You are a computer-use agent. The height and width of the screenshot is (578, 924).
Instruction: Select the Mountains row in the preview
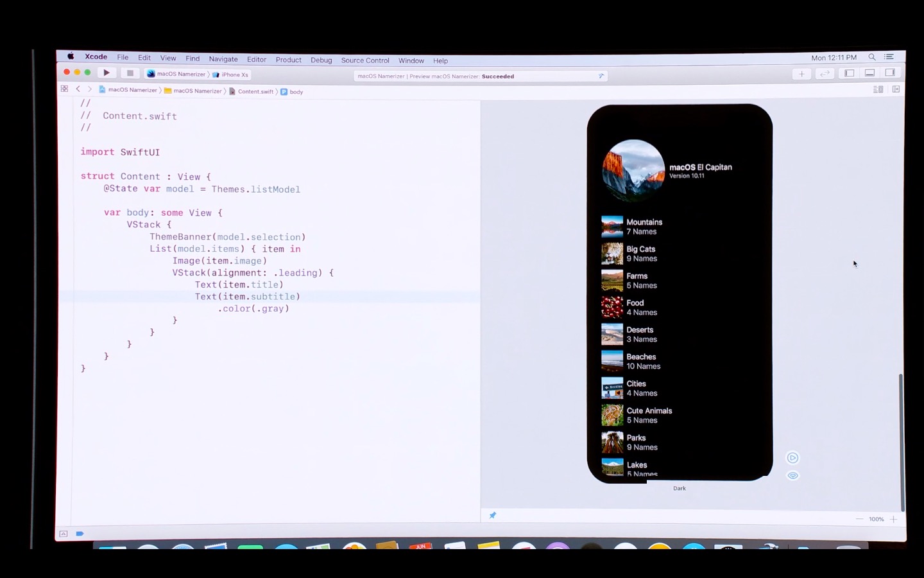tap(680, 227)
